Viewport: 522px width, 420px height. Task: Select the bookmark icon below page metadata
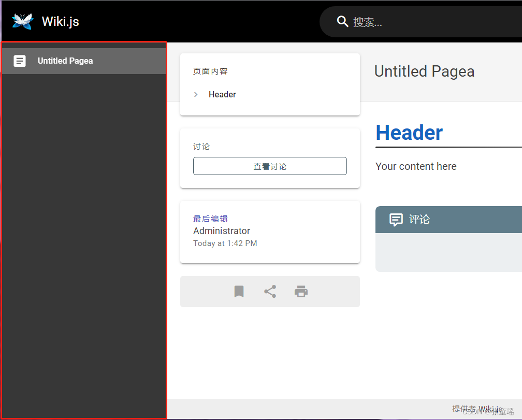tap(239, 291)
